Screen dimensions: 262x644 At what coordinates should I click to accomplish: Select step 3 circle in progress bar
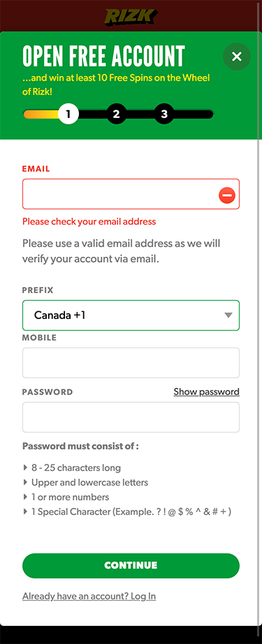164,114
